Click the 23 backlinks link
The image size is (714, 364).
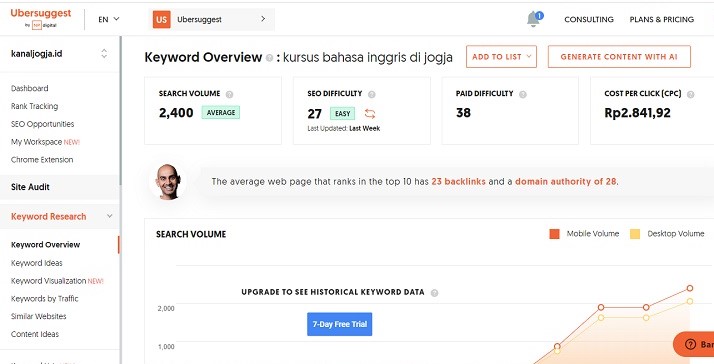pyautogui.click(x=459, y=181)
